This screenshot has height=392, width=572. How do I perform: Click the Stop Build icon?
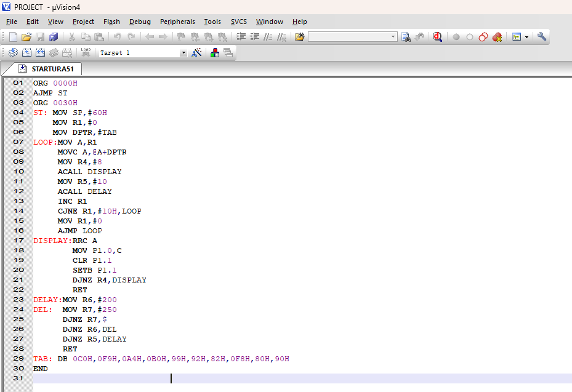click(67, 53)
